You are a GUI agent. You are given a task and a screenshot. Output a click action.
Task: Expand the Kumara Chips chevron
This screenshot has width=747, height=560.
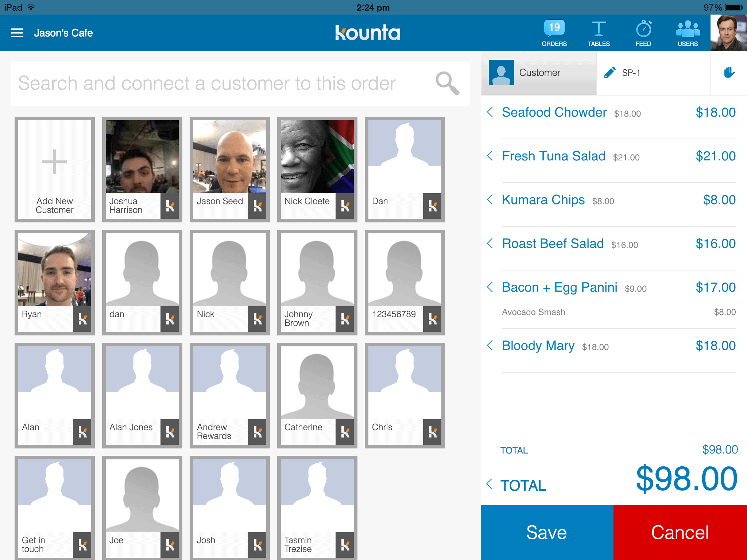pyautogui.click(x=490, y=200)
